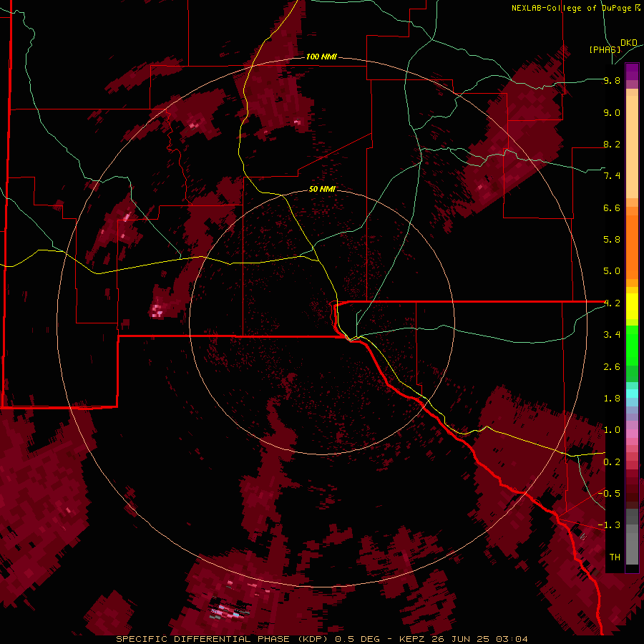Pick the purple swatch at the colorbar top
Screen dimensions: 644x644
point(632,71)
